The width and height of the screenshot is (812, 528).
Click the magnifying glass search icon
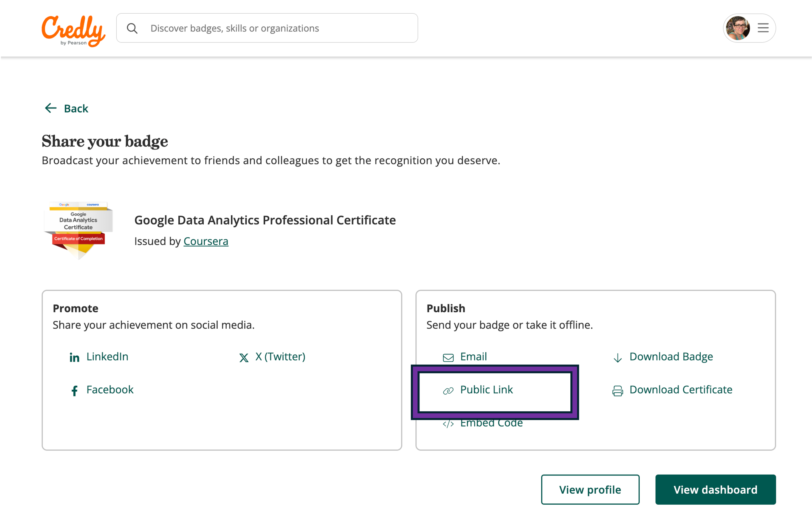[x=132, y=28]
